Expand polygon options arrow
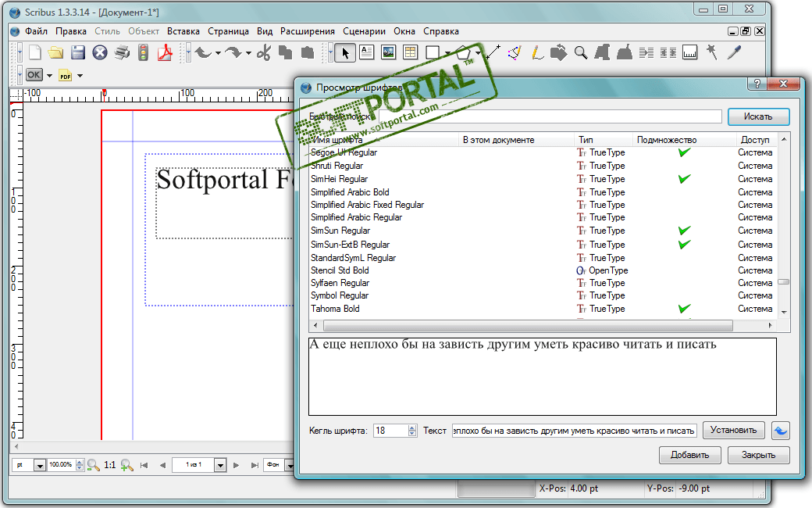The width and height of the screenshot is (812, 508). coord(478,53)
